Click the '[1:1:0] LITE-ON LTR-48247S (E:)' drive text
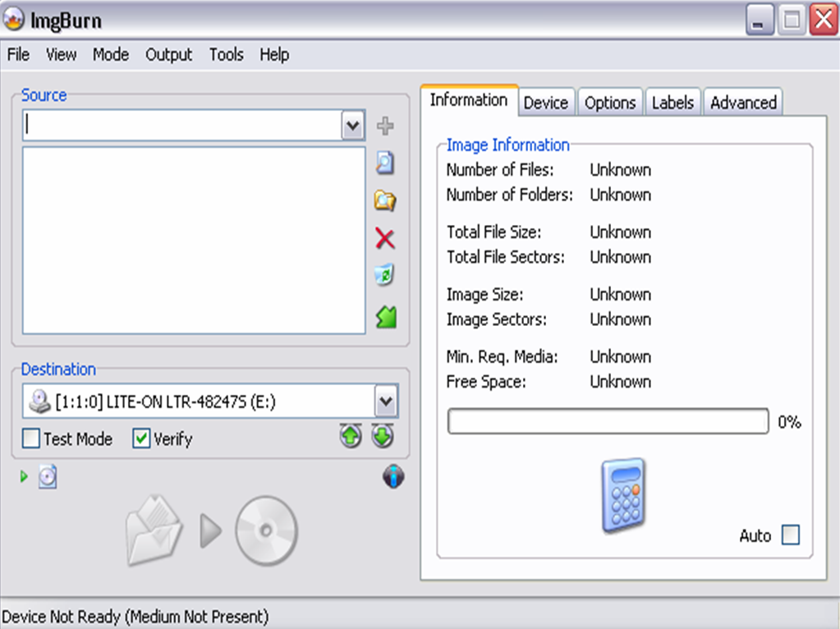 [166, 402]
